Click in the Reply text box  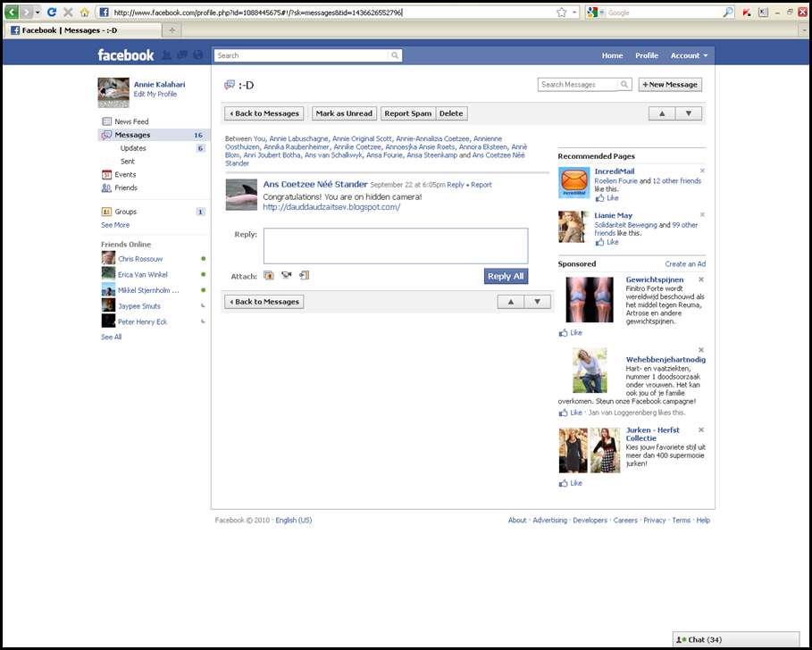pyautogui.click(x=396, y=246)
